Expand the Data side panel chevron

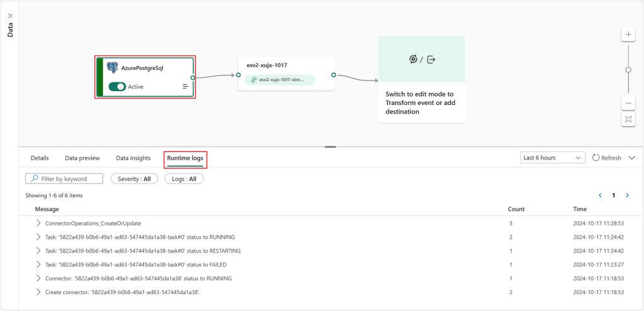point(10,16)
